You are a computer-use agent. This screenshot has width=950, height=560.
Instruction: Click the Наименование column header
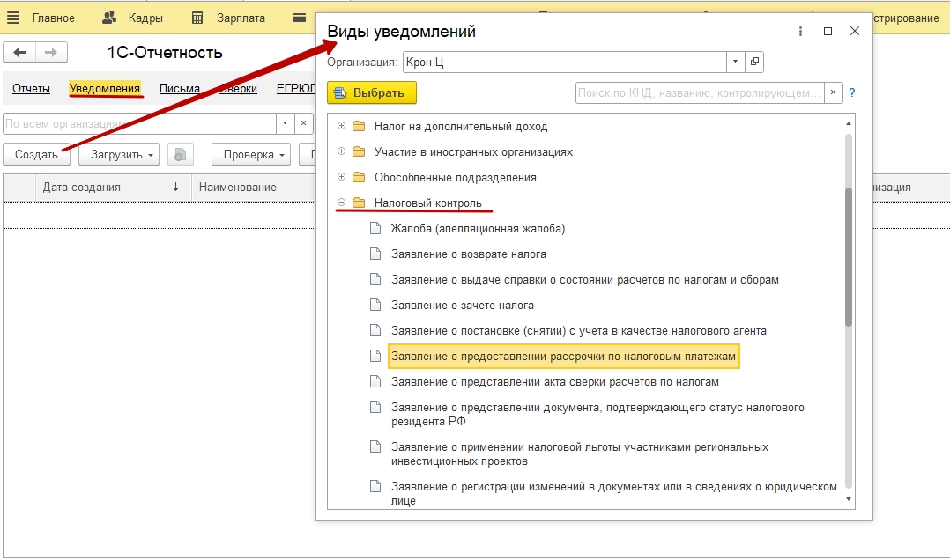[x=254, y=187]
